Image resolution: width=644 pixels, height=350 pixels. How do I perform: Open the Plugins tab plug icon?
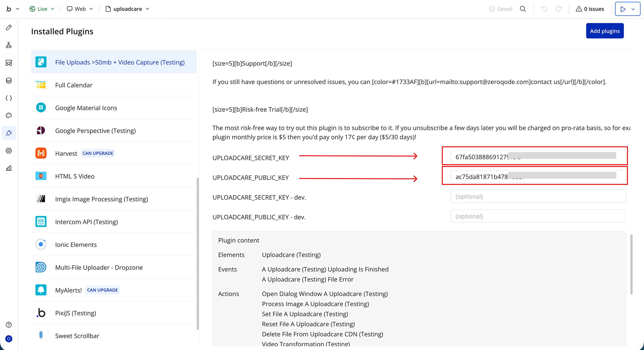tap(9, 133)
